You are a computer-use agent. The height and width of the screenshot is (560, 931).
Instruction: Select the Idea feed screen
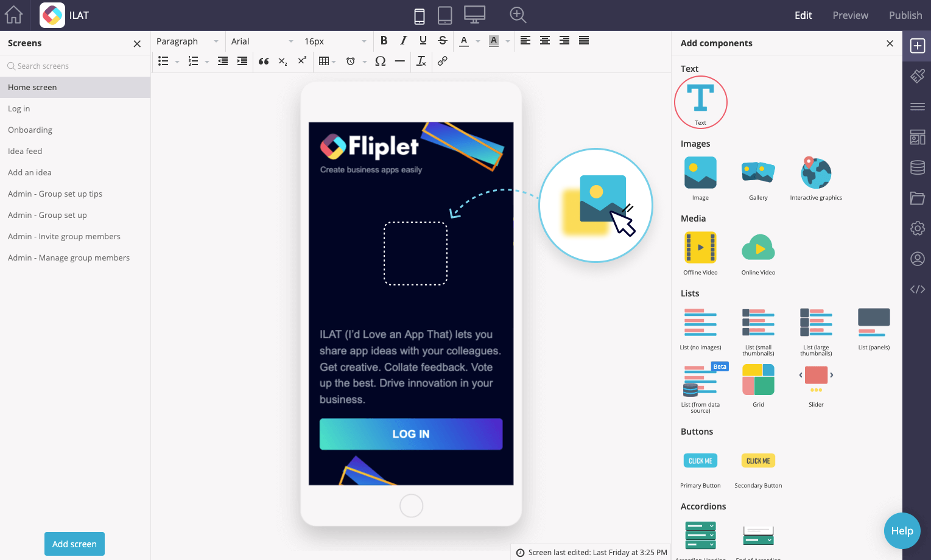point(75,151)
